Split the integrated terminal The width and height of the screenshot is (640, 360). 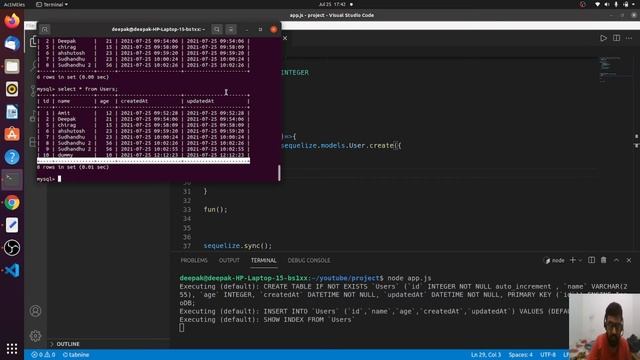[591, 260]
